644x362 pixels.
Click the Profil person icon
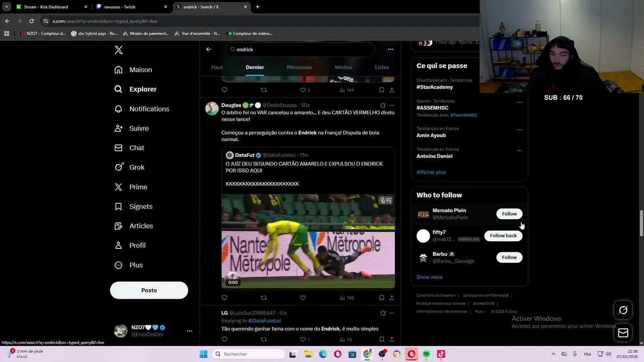(118, 245)
